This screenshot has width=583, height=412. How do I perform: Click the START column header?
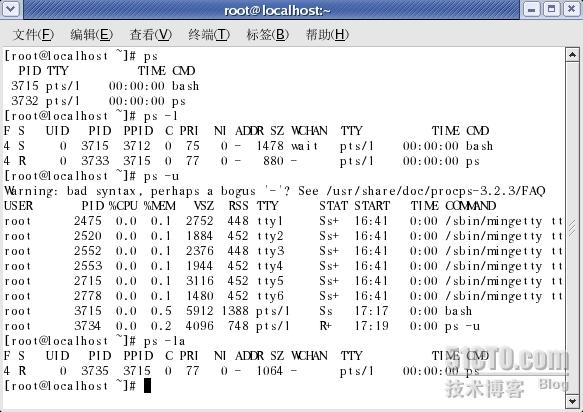coord(372,206)
